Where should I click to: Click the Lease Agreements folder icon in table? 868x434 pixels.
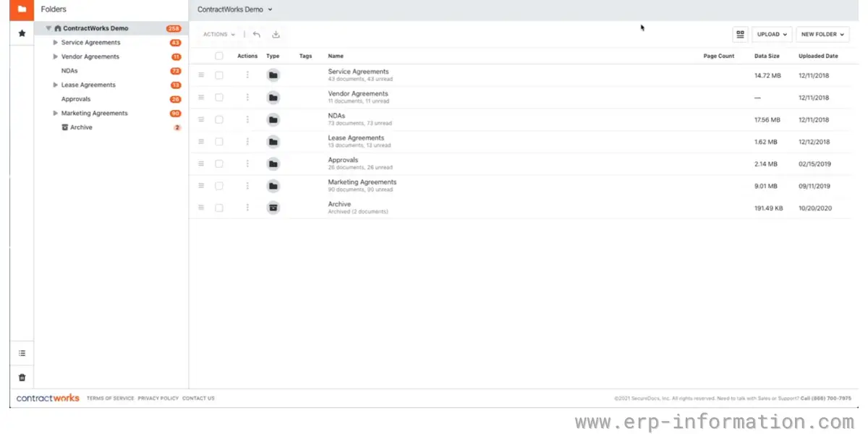273,142
